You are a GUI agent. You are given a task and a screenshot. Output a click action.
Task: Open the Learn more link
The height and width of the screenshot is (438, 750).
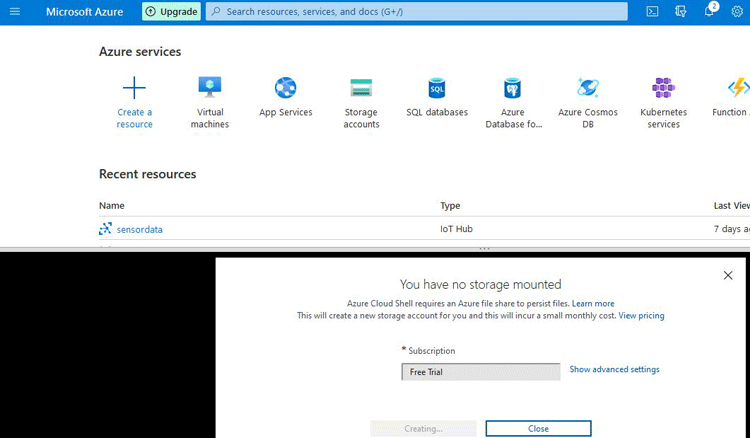(x=593, y=304)
